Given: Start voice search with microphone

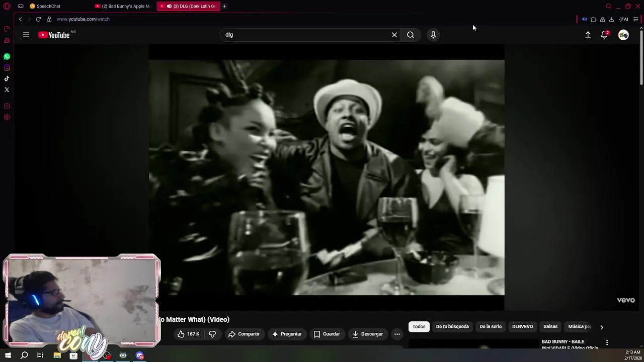Looking at the screenshot, I should [x=433, y=35].
